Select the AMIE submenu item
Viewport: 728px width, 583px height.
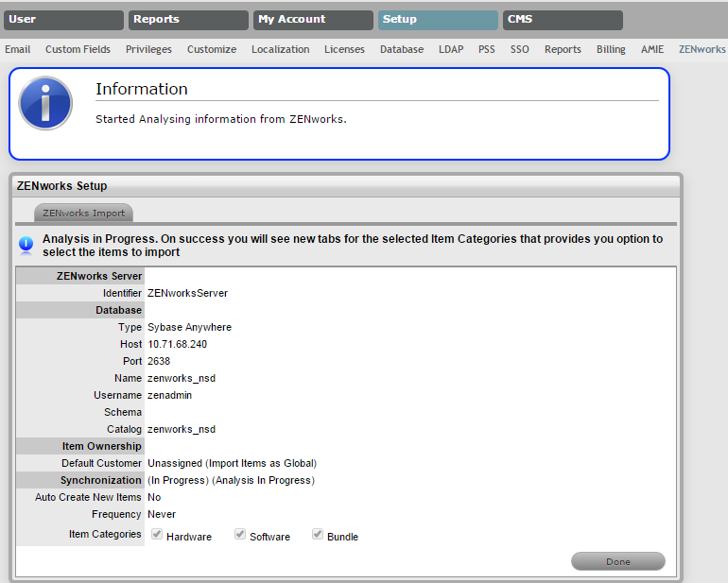652,49
